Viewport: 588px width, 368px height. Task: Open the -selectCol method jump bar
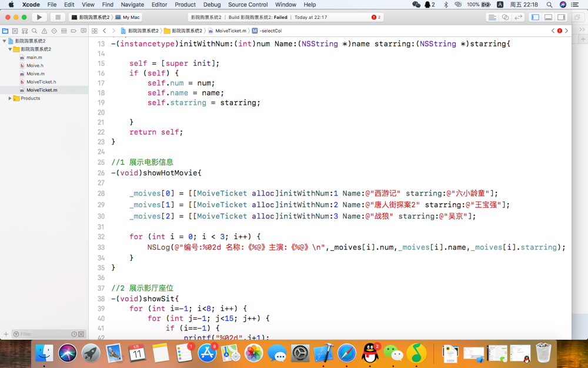[266, 31]
